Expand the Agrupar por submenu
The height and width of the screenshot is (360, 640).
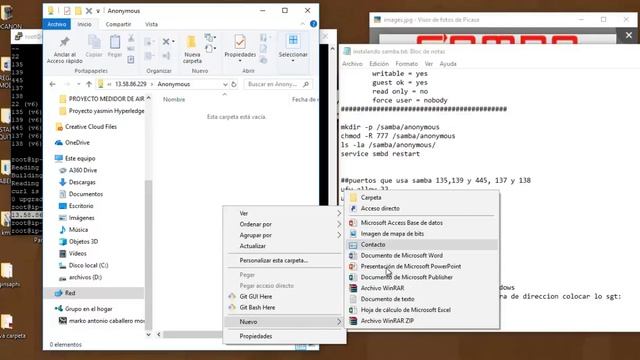283,236
